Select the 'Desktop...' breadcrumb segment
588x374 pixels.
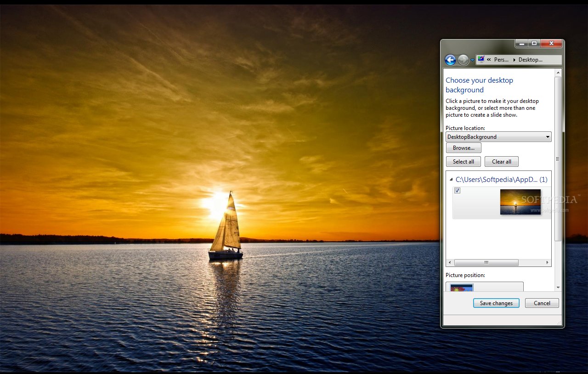[x=531, y=60]
